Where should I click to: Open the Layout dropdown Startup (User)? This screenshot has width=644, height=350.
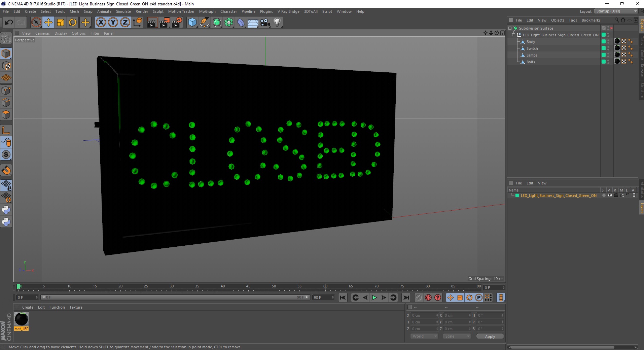[x=616, y=11]
